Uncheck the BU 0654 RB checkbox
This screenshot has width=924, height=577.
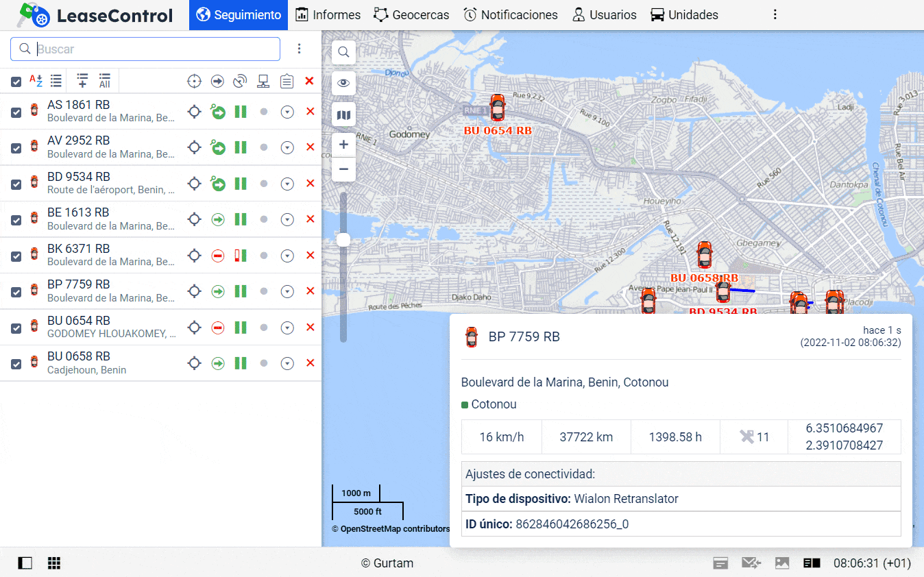pos(16,328)
